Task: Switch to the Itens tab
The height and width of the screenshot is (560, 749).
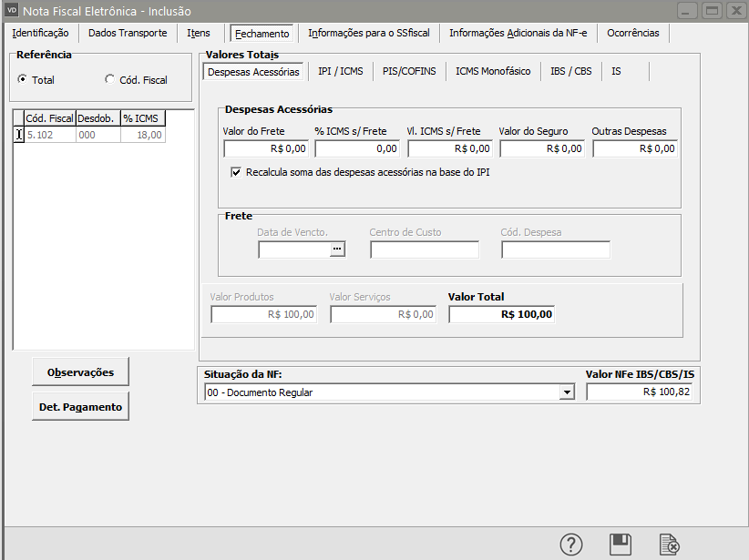Action: (x=198, y=34)
